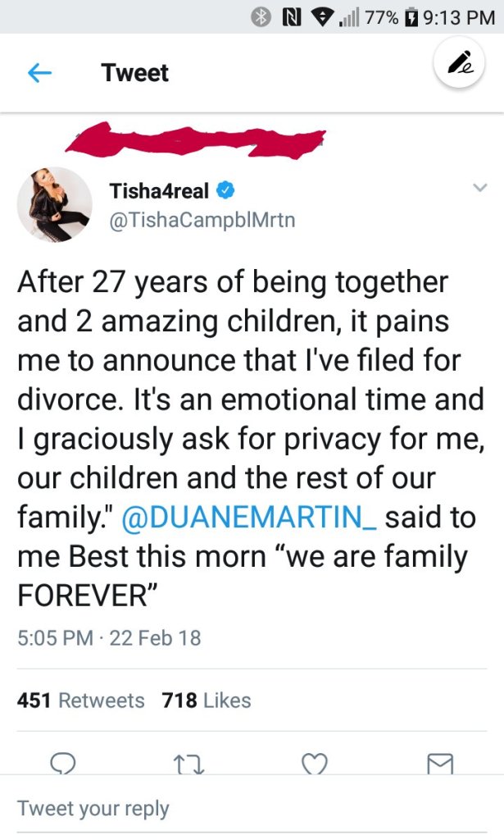View the 718 Likes list
Image resolution: width=504 pixels, height=840 pixels.
(206, 701)
